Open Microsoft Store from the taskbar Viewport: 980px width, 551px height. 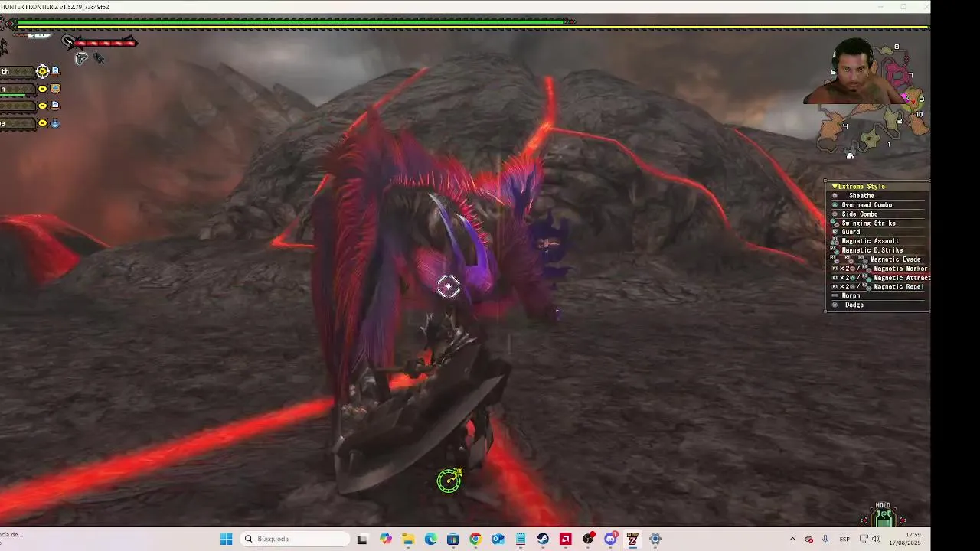point(452,539)
